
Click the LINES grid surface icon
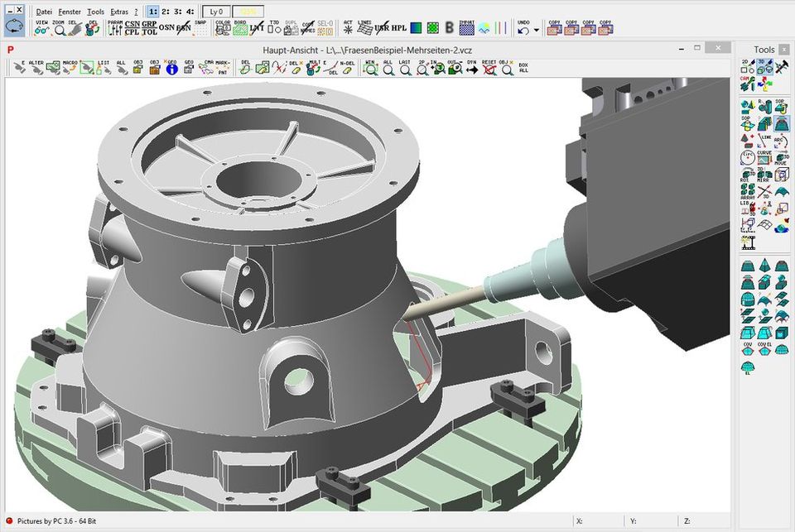point(364,28)
